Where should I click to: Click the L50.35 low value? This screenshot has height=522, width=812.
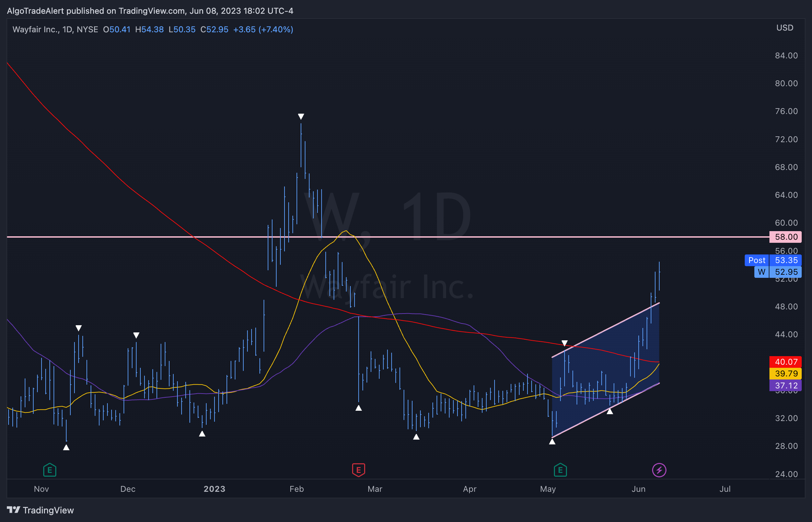(x=182, y=30)
